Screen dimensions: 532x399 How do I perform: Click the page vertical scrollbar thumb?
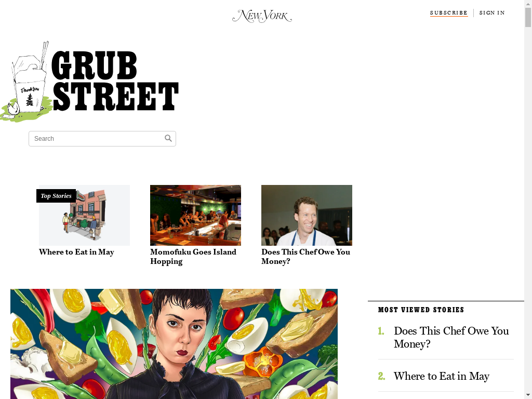528,17
